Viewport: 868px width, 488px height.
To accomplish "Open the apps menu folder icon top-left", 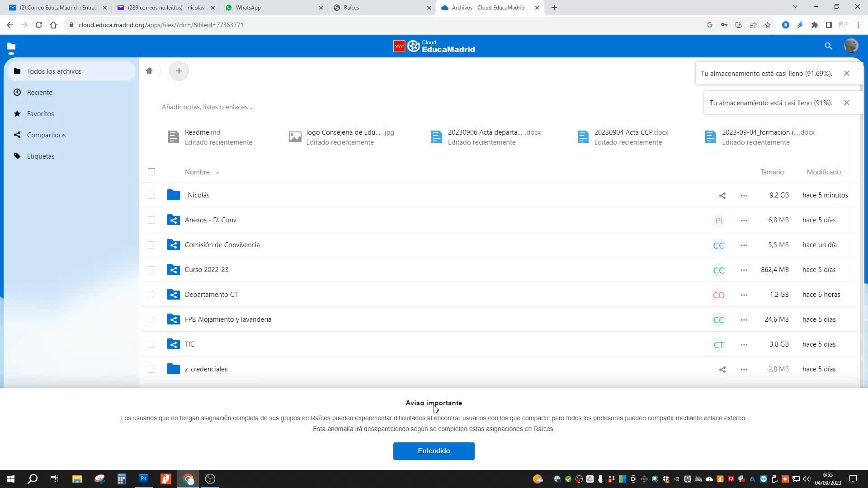I will click(11, 47).
